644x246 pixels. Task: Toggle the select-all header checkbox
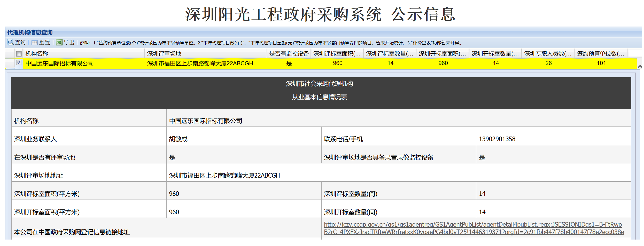[19, 54]
